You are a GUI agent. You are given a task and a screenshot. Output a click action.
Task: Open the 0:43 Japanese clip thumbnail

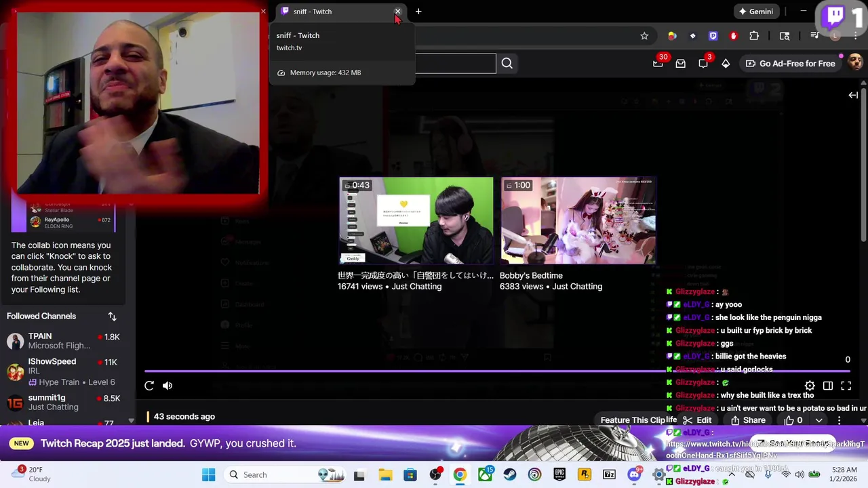pos(416,220)
